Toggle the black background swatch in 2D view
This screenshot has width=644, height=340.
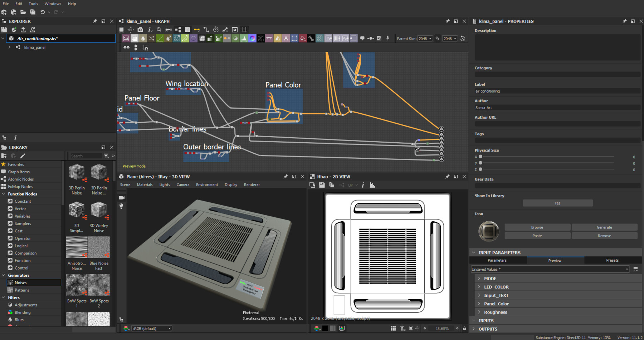pos(325,328)
